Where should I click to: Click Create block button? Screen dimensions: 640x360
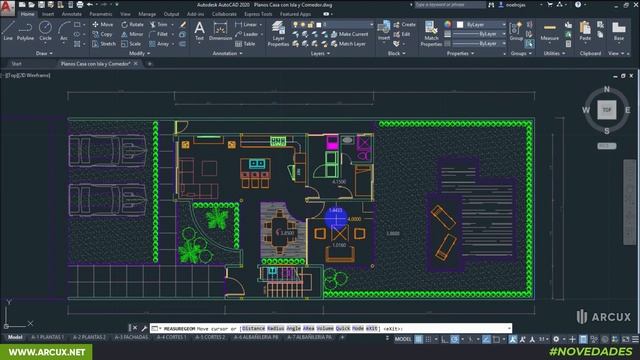(404, 24)
